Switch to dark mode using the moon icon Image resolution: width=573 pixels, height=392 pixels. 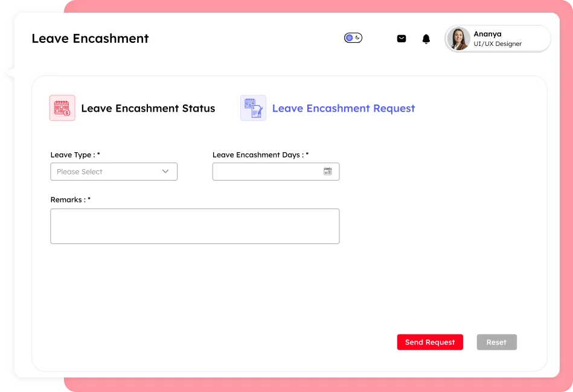pyautogui.click(x=357, y=37)
